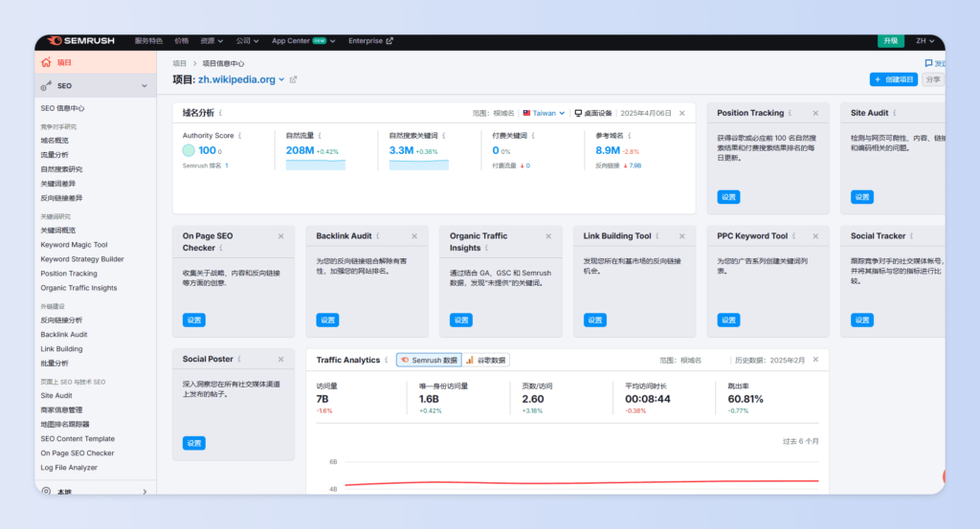This screenshot has width=980, height=529.
Task: Open the ZH language dropdown
Action: tap(924, 41)
